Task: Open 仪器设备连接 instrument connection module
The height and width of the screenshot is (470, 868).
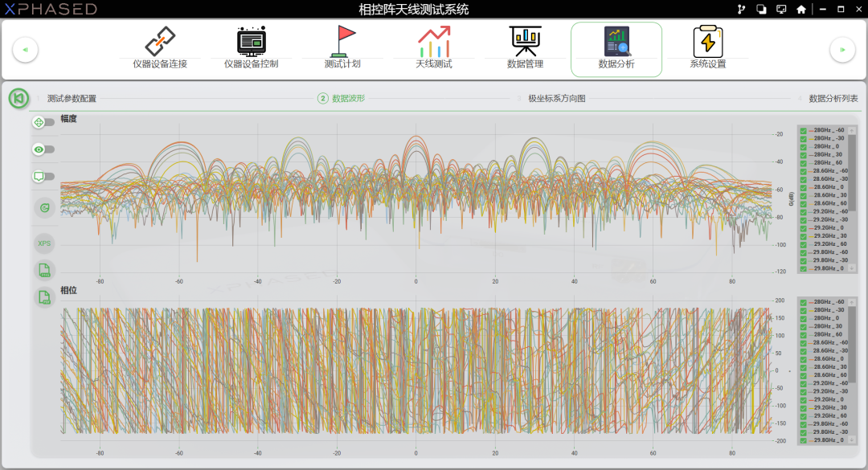Action: click(160, 49)
